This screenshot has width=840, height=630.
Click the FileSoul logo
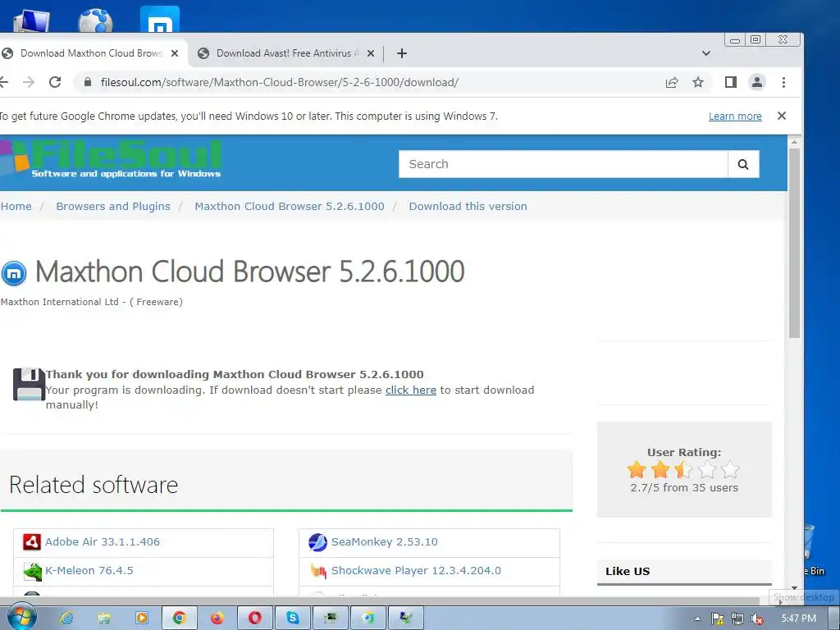tap(111, 158)
